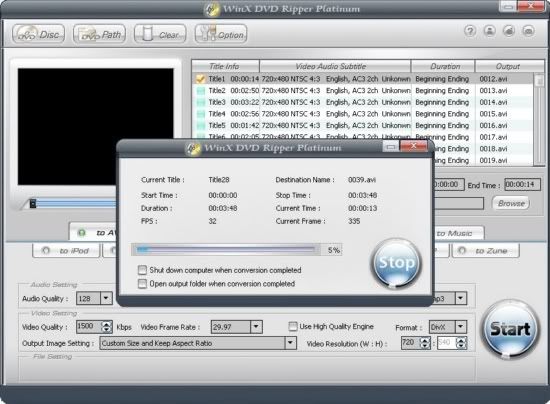
Task: Click the user register icon
Action: tap(489, 31)
